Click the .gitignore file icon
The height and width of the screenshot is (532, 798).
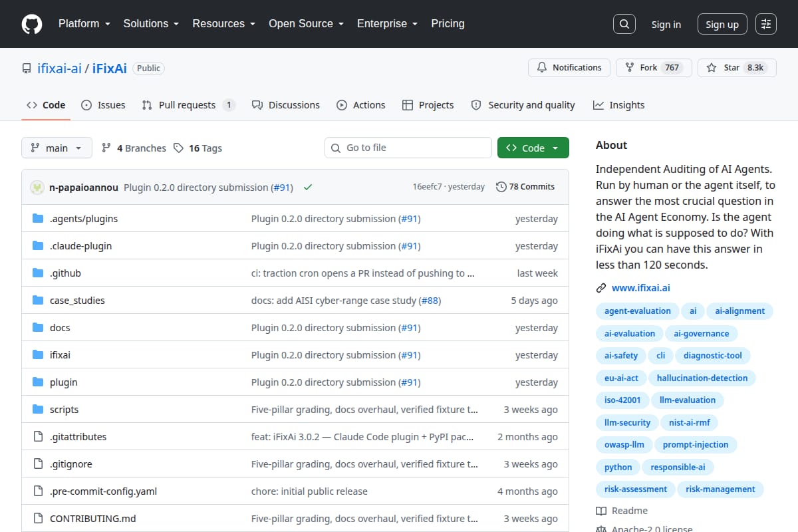pos(38,464)
